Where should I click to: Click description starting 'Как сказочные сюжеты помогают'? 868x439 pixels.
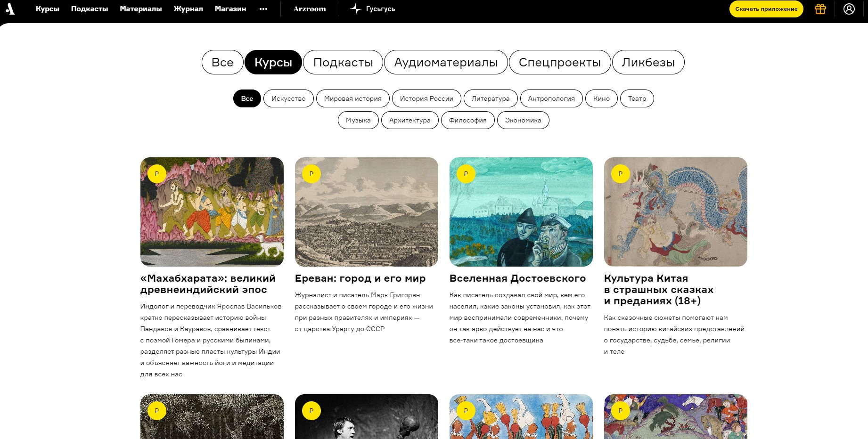pyautogui.click(x=674, y=334)
